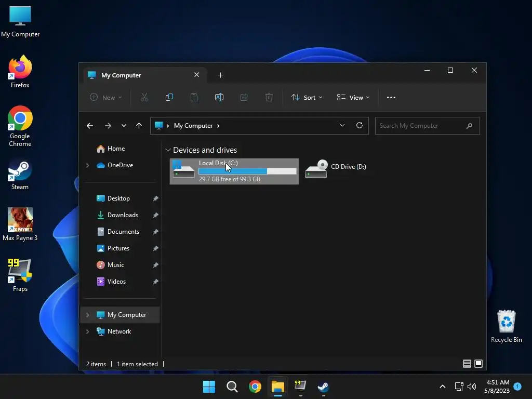Go back with the left arrow
This screenshot has height=399, width=532.
[x=90, y=126]
